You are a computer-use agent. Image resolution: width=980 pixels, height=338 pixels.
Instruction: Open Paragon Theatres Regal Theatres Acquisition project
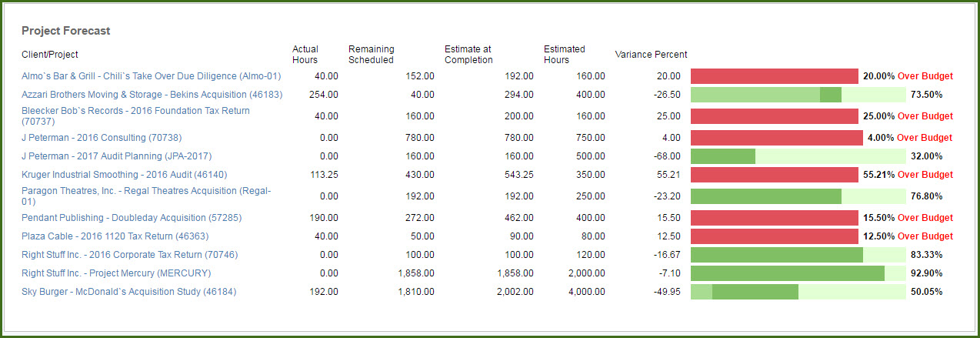(x=146, y=196)
